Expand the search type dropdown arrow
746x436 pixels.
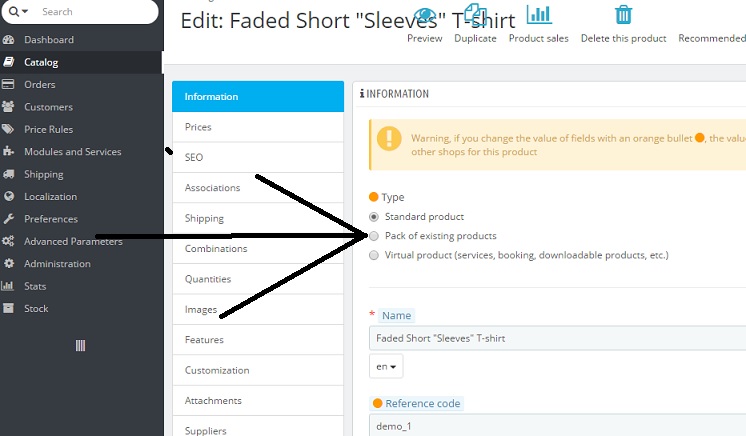click(x=19, y=12)
